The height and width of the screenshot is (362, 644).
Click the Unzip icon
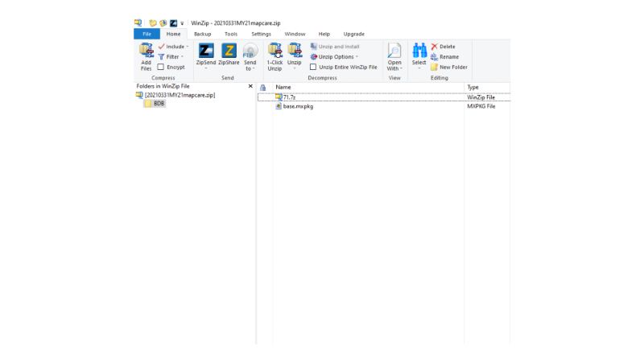[x=295, y=51]
